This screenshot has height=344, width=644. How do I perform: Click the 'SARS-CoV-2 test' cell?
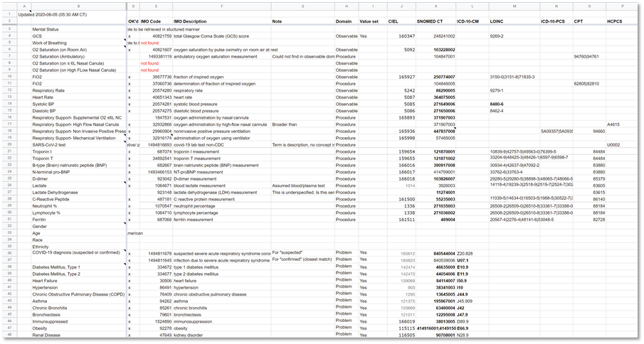pyautogui.click(x=51, y=144)
